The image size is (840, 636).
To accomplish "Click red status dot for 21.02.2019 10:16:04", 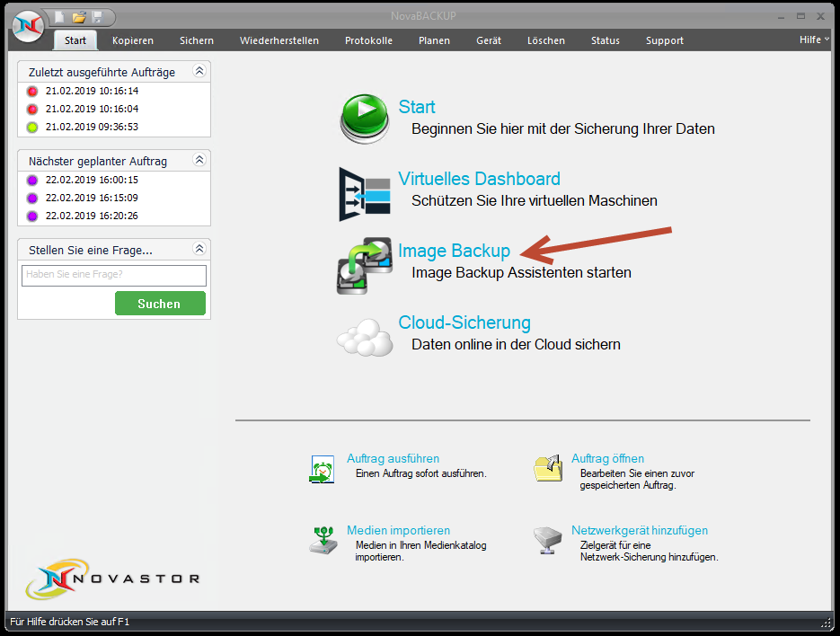I will pos(32,110).
